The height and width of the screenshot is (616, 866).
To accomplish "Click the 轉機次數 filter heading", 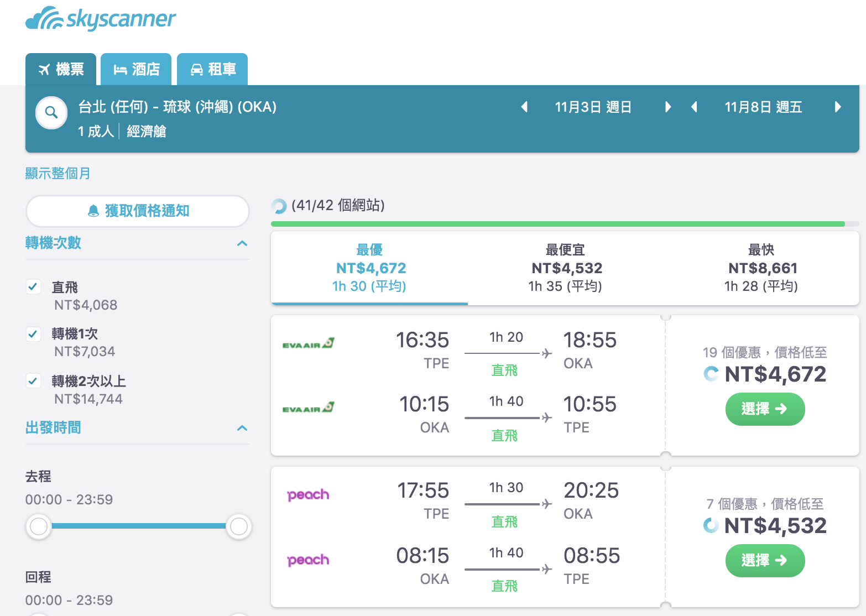I will click(53, 243).
